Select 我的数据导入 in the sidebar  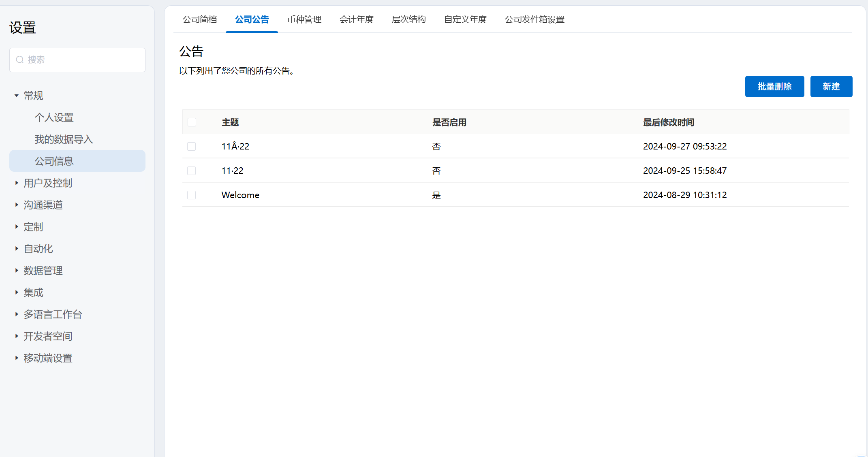pos(64,139)
